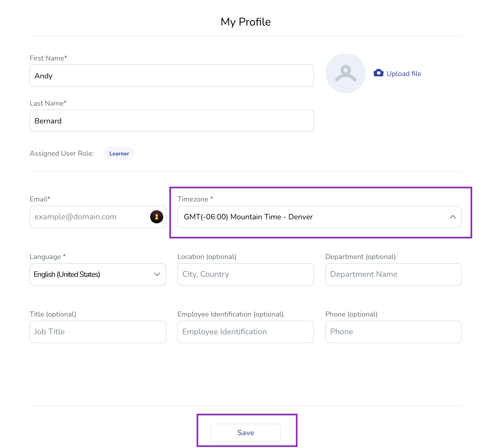Open the Language selection dropdown
Screen dimensions: 484x448
point(157,274)
